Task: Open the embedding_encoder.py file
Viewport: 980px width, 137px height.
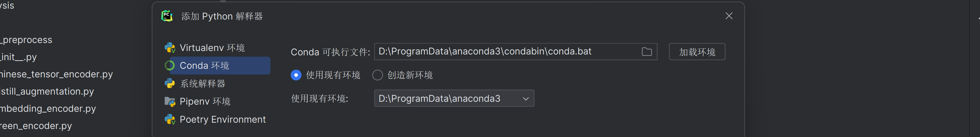Action: click(x=48, y=108)
